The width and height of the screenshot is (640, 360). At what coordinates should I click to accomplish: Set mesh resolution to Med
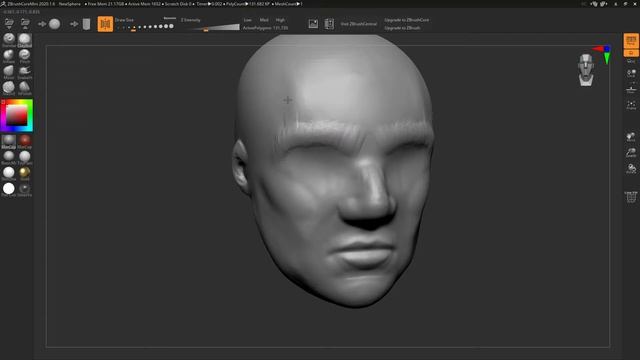(264, 20)
